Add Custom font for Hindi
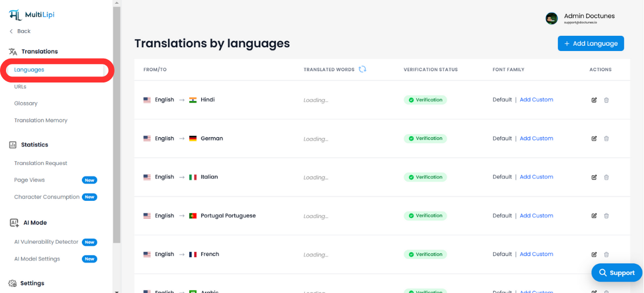Screen dimensions: 644x293 point(537,99)
